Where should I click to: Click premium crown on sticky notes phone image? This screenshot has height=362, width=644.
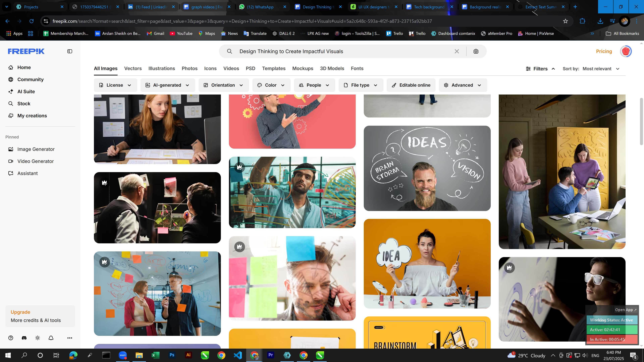[239, 247]
